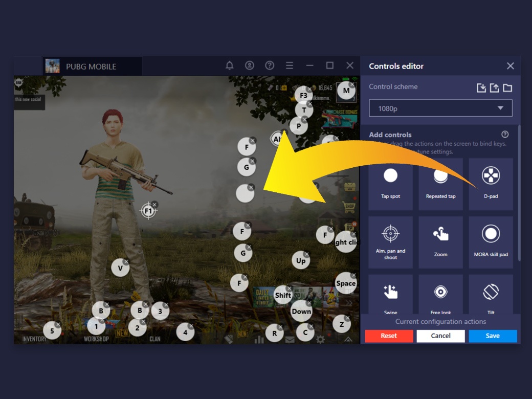This screenshot has width=532, height=399.
Task: Open the account profile icon
Action: point(250,65)
